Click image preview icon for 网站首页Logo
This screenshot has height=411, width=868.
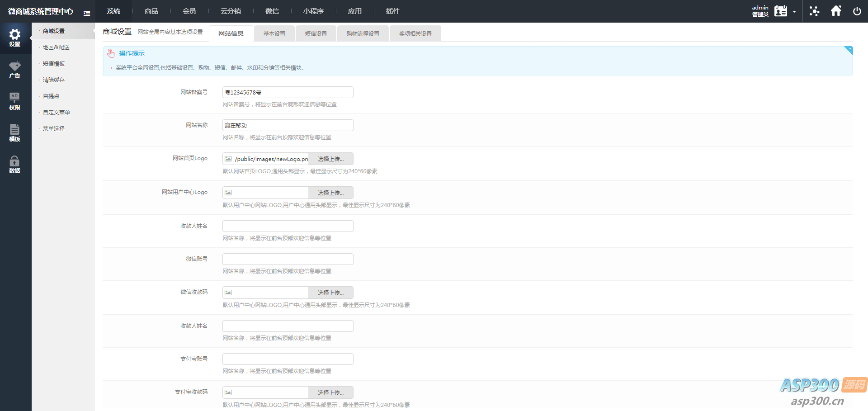point(228,159)
